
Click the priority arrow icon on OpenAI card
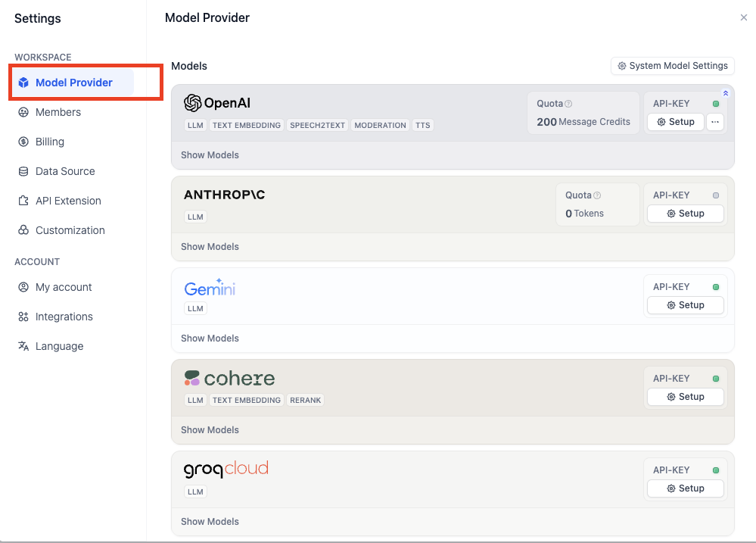tap(726, 93)
